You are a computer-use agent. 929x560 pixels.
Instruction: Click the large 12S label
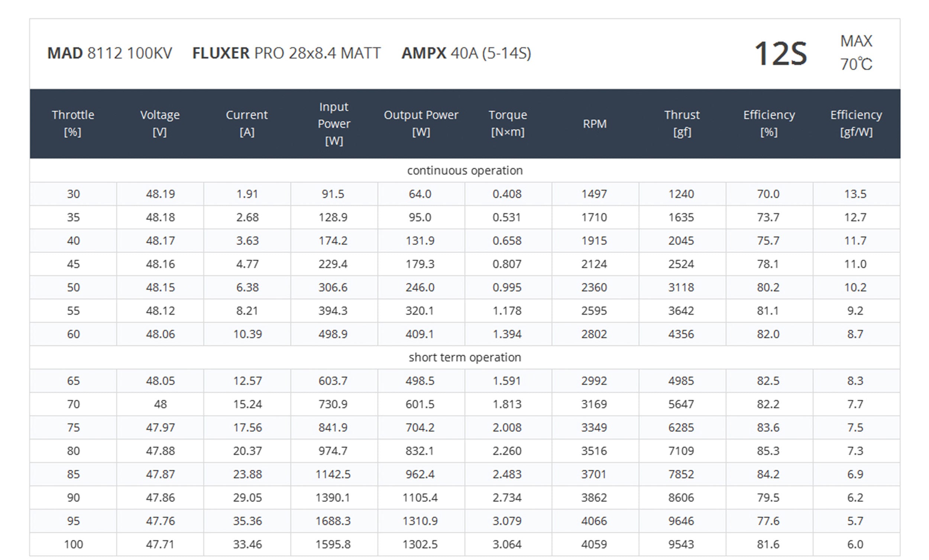pyautogui.click(x=780, y=54)
